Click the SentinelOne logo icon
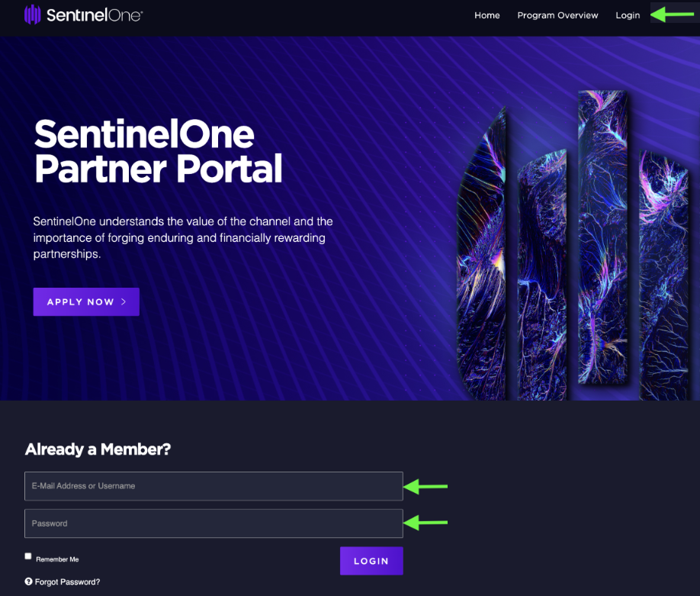Viewport: 700px width, 596px height. (32, 14)
